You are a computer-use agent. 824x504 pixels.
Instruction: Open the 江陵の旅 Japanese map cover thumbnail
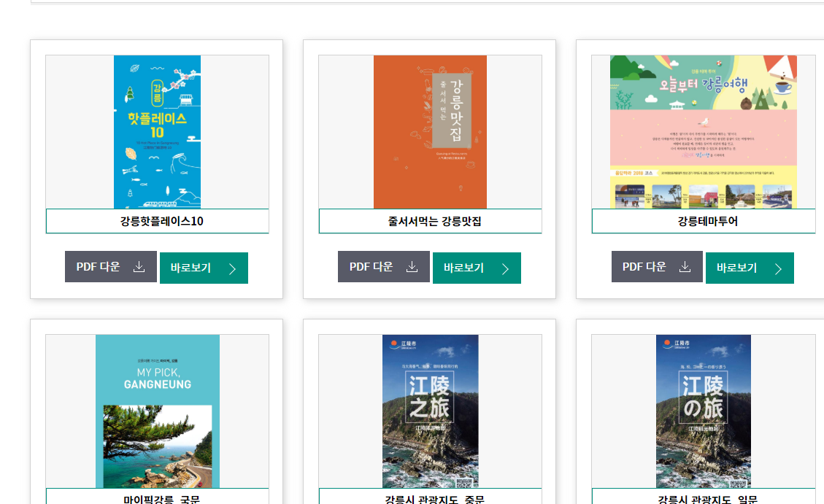coord(703,411)
